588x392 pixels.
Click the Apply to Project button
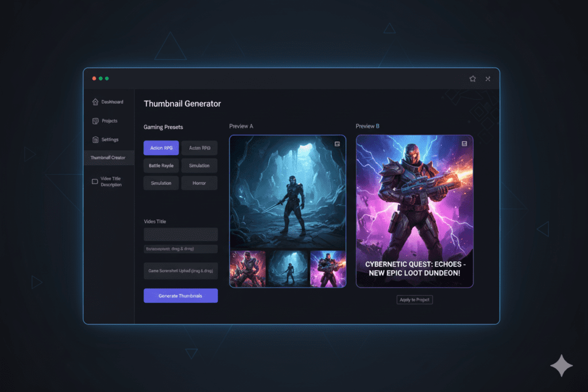(x=414, y=299)
